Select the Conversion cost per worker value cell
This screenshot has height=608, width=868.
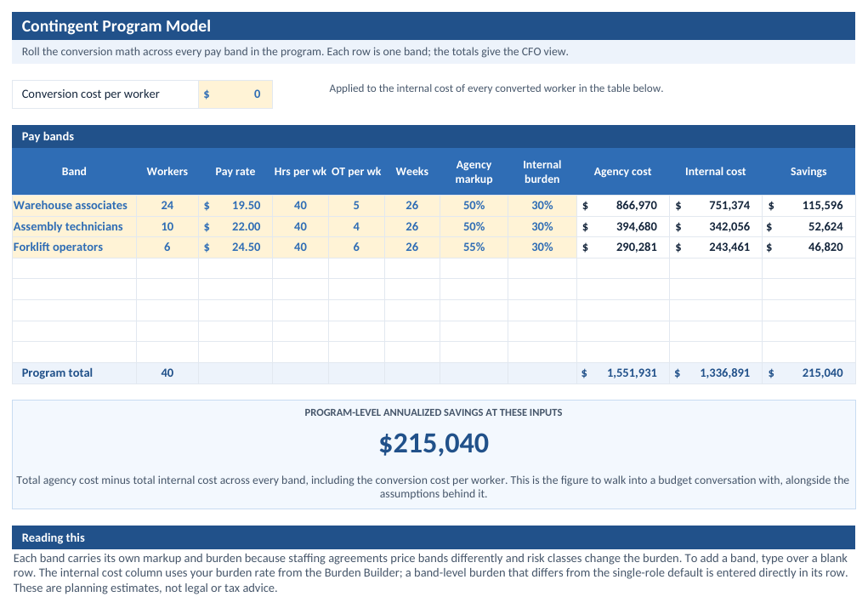coord(235,94)
